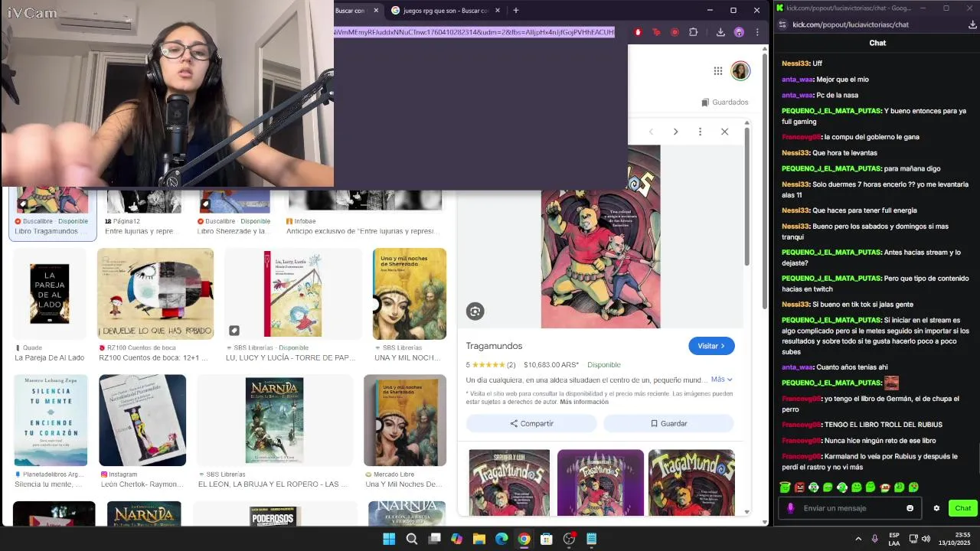980x551 pixels.
Task: Open Microsoft Store from the taskbar
Action: (547, 539)
